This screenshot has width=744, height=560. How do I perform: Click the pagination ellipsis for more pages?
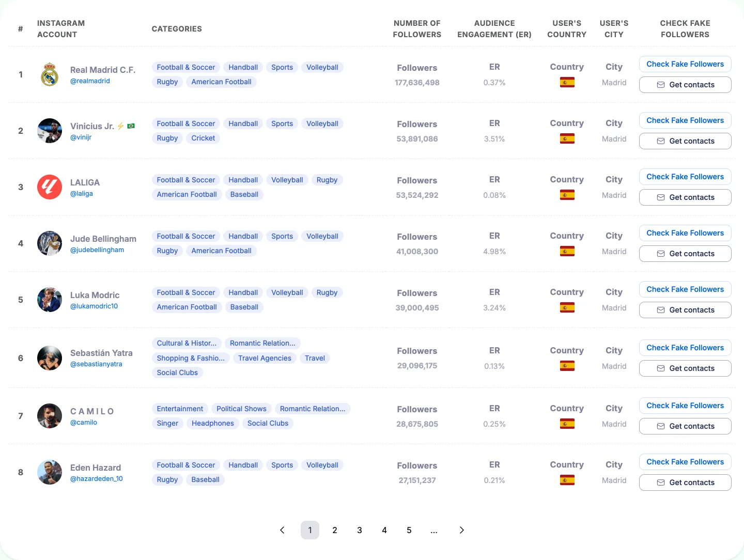coord(434,530)
